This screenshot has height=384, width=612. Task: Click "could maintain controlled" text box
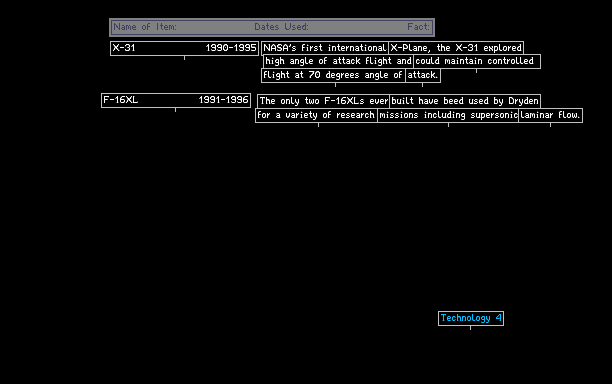pos(477,61)
